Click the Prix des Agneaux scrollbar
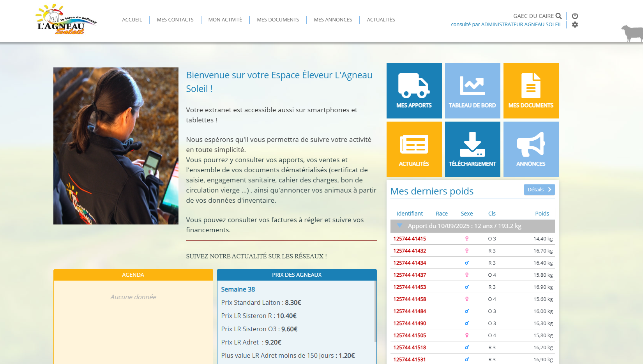Image resolution: width=643 pixels, height=364 pixels. click(x=375, y=312)
